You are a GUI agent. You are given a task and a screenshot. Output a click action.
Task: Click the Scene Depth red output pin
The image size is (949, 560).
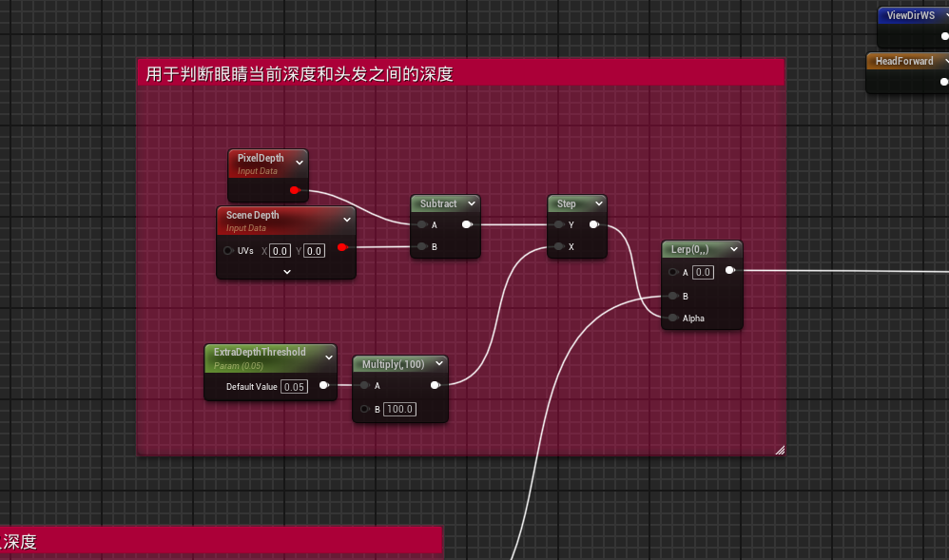point(341,248)
